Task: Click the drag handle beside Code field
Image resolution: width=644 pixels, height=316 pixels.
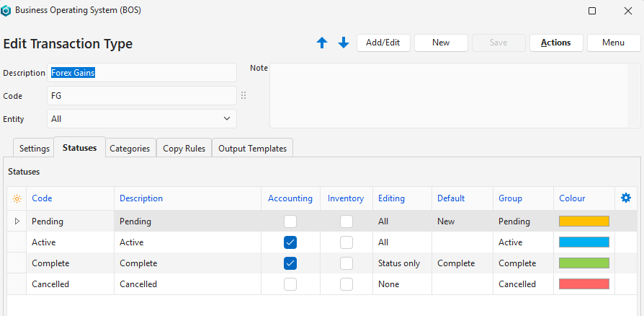Action: (243, 96)
